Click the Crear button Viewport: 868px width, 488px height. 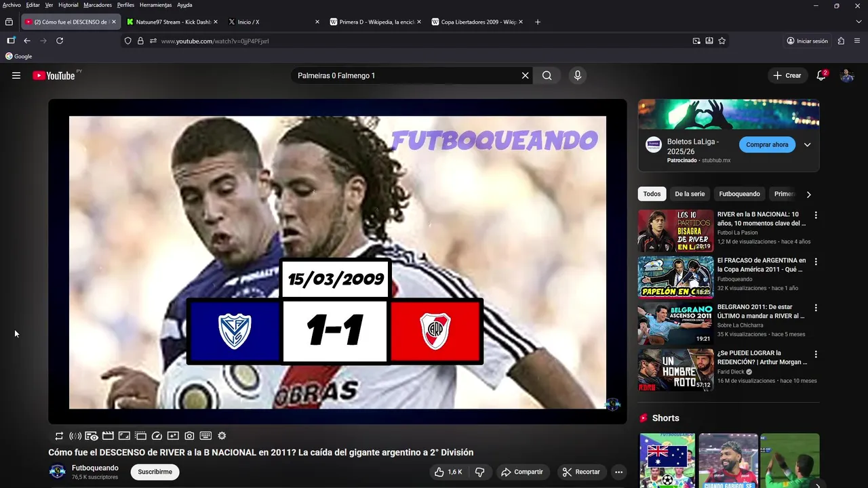[787, 76]
